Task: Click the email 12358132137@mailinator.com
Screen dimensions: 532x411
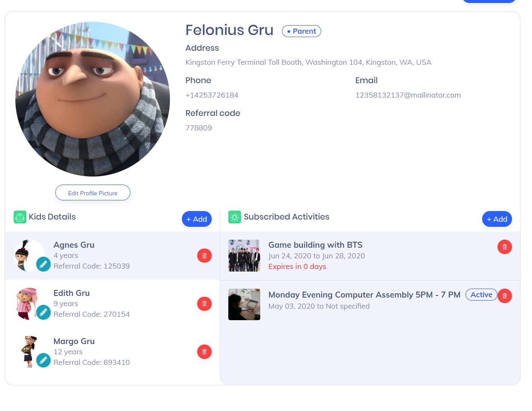Action: (x=408, y=95)
